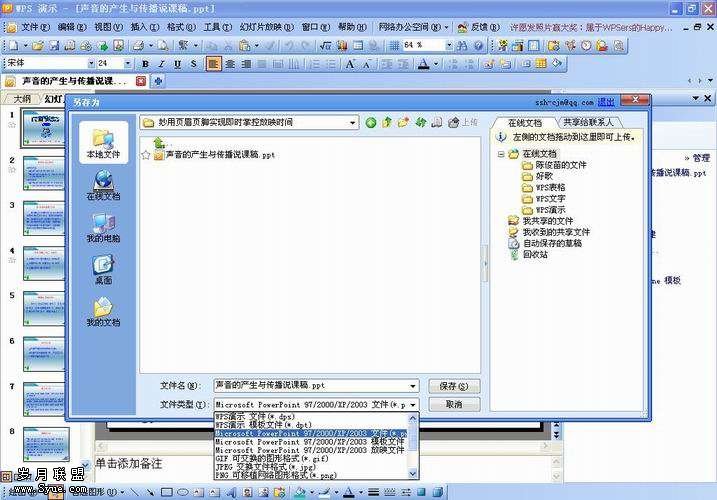The width and height of the screenshot is (717, 500).
Task: Toggle text Shadow S button
Action: [x=193, y=64]
